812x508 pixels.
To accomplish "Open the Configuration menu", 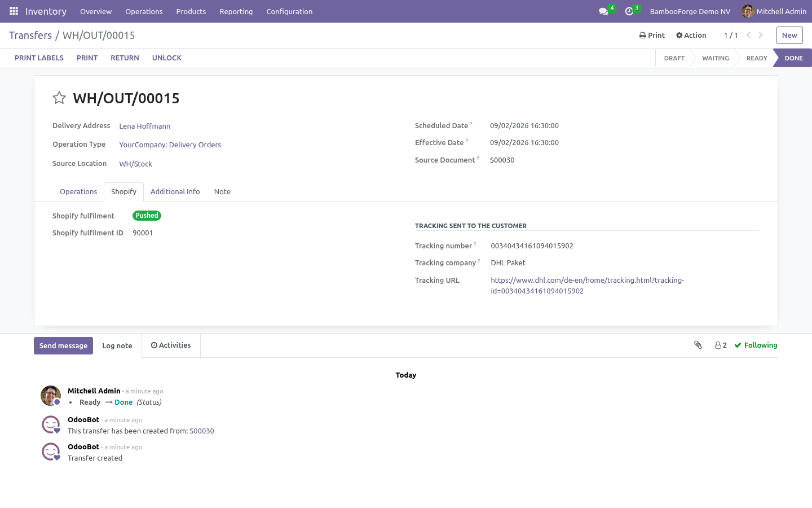I will click(289, 11).
